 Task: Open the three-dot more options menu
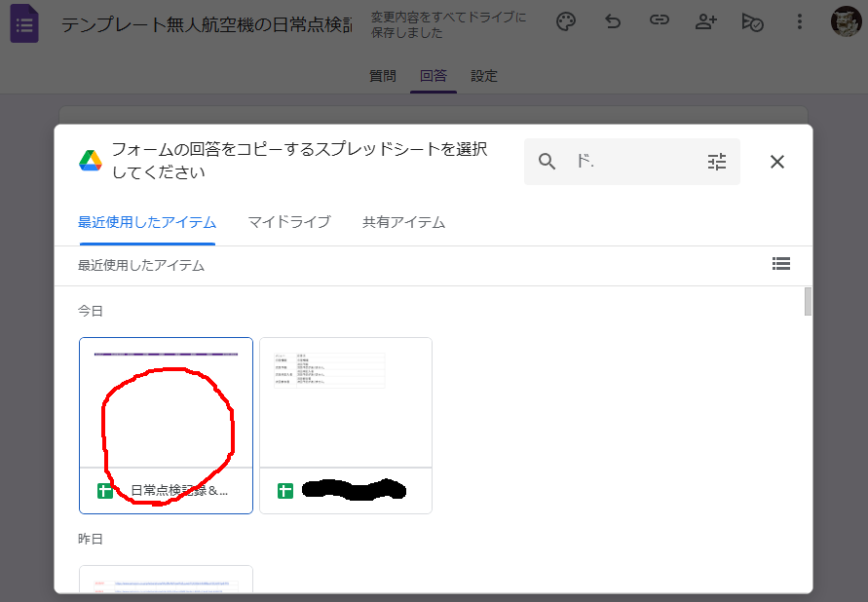800,21
